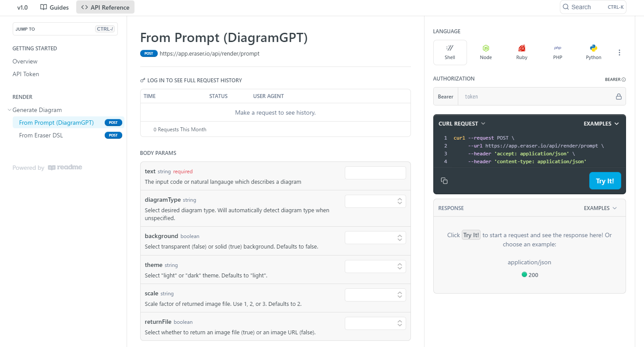Select the Shell language icon
644x347 pixels.
click(x=450, y=48)
